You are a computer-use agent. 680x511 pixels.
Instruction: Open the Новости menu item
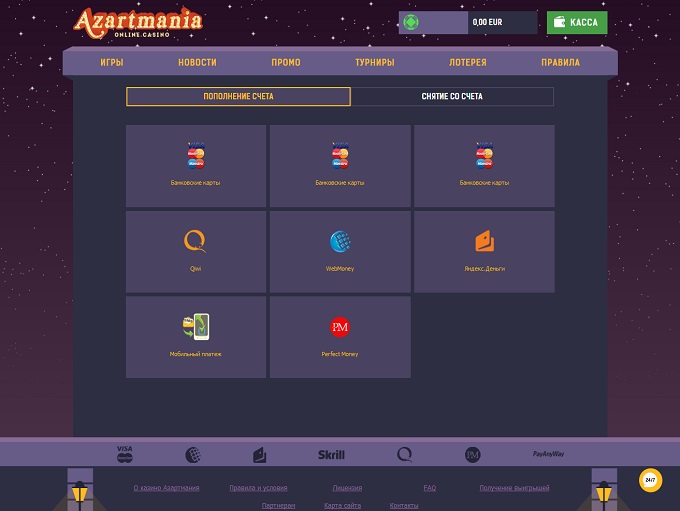point(197,62)
